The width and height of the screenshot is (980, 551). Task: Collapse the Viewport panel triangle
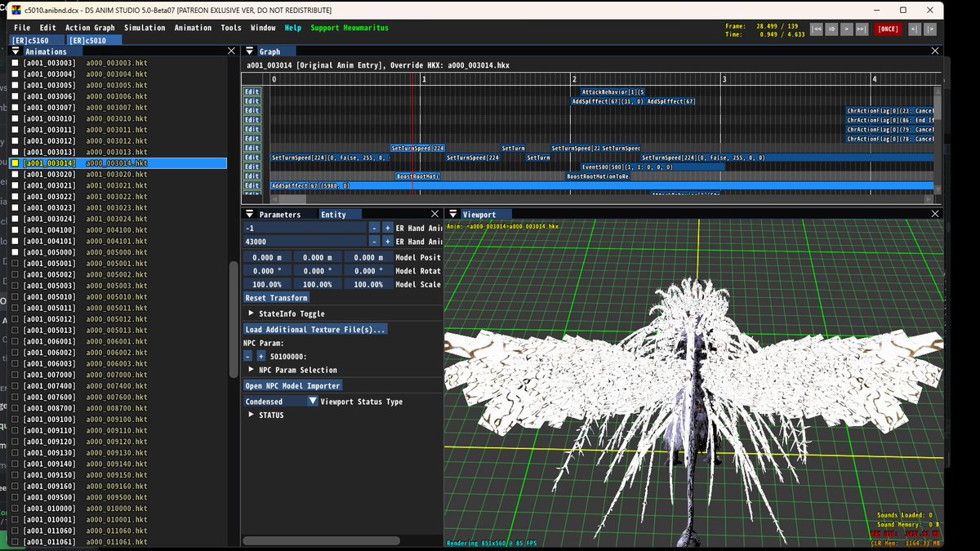pos(452,215)
